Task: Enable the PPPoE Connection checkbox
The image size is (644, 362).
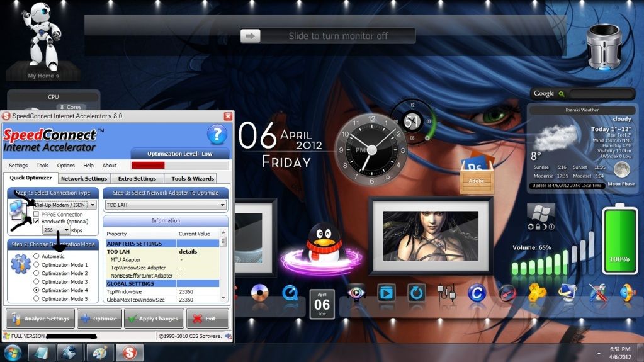Action: 36,214
